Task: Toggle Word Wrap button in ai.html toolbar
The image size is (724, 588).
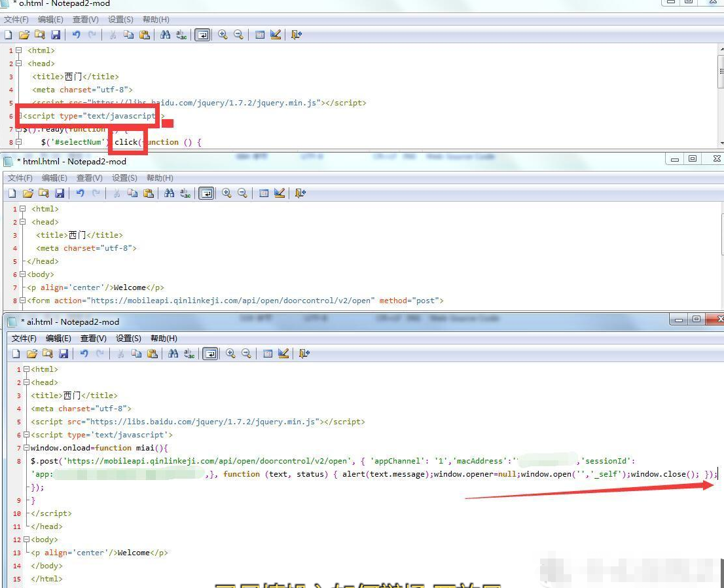Action: [210, 354]
